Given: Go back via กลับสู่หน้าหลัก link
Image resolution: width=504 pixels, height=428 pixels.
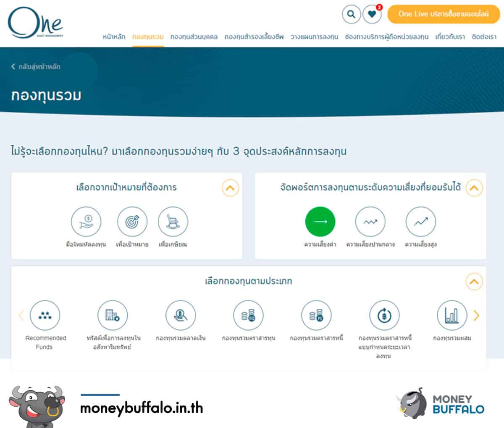Looking at the screenshot, I should coord(36,66).
